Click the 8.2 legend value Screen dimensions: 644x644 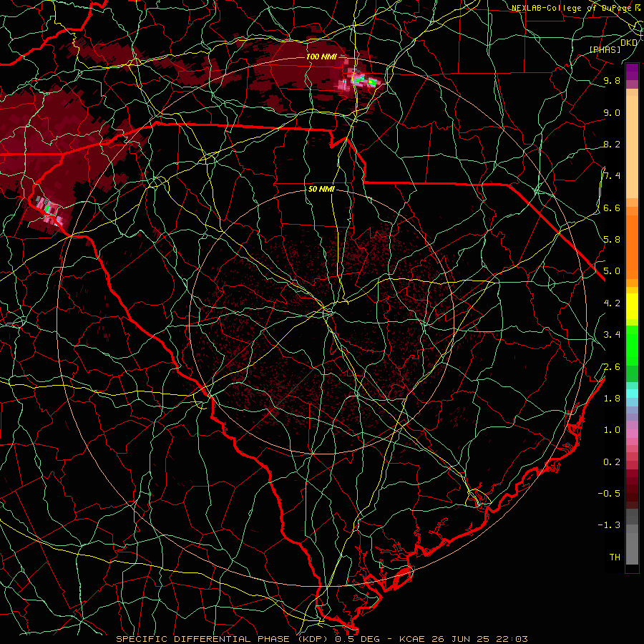612,144
